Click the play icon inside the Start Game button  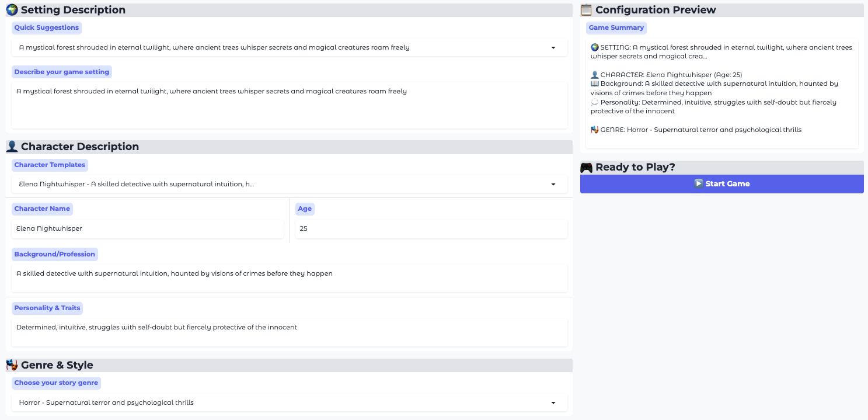tap(698, 183)
